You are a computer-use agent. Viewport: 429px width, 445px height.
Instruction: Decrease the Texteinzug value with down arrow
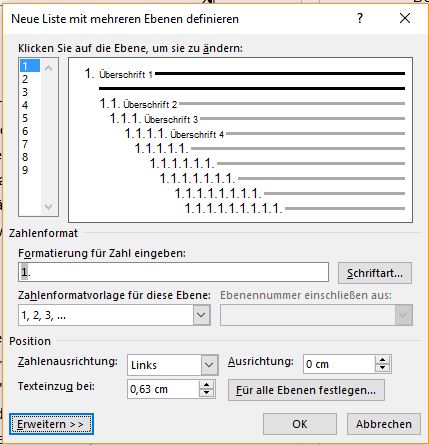click(206, 393)
